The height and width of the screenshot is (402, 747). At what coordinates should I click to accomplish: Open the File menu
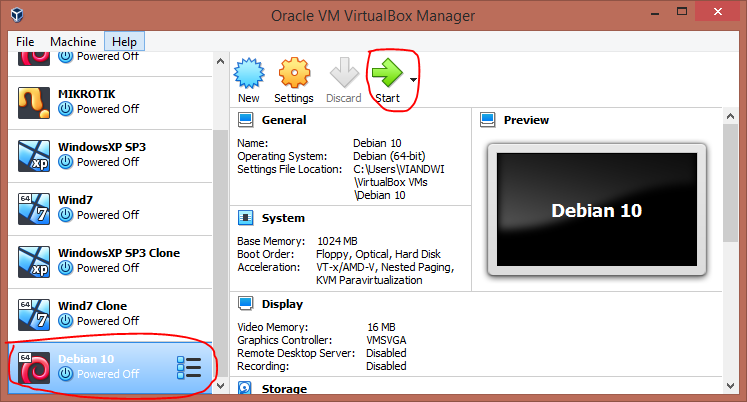coord(25,42)
